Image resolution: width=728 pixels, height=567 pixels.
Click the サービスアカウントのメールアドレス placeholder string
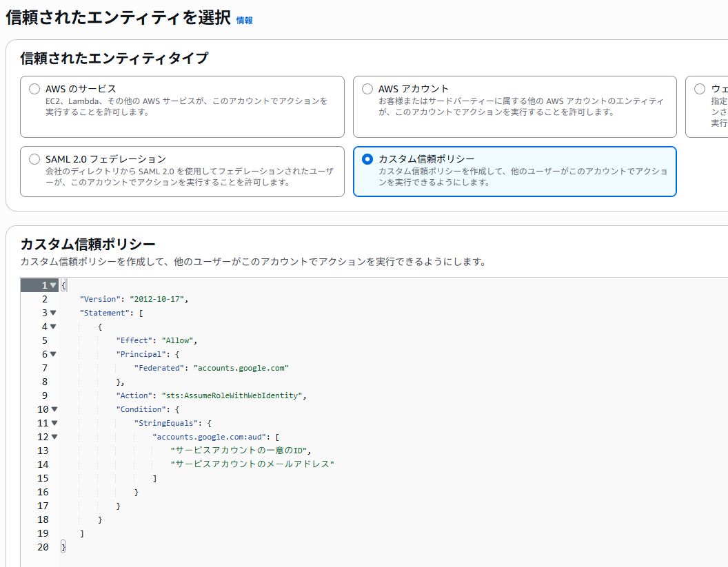(x=252, y=464)
